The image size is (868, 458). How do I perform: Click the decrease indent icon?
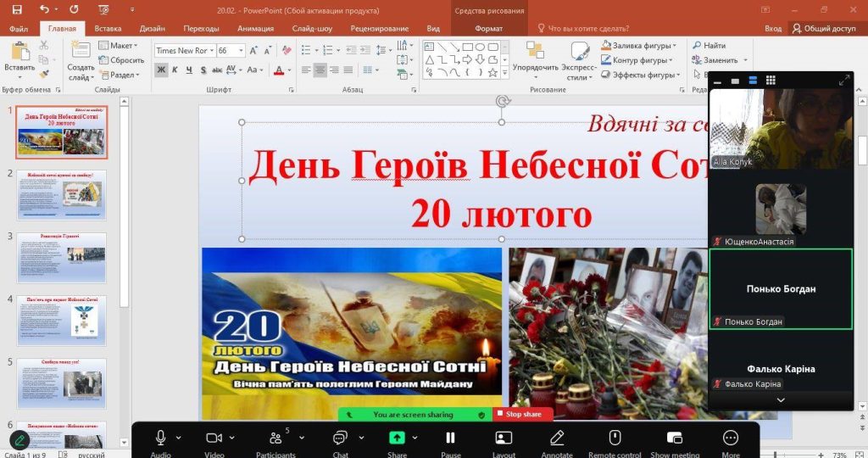click(x=351, y=50)
